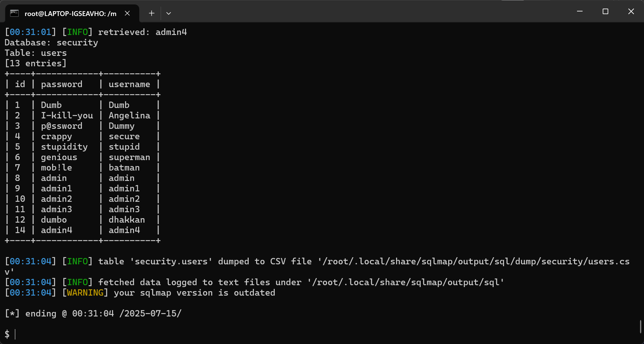Maximize the terminal window
Screen dimensions: 644x344
click(x=605, y=12)
